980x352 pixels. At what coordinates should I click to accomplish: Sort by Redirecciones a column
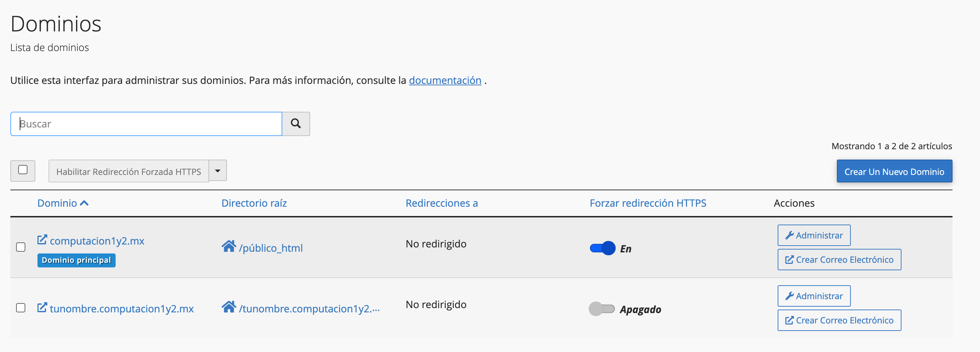(x=442, y=203)
